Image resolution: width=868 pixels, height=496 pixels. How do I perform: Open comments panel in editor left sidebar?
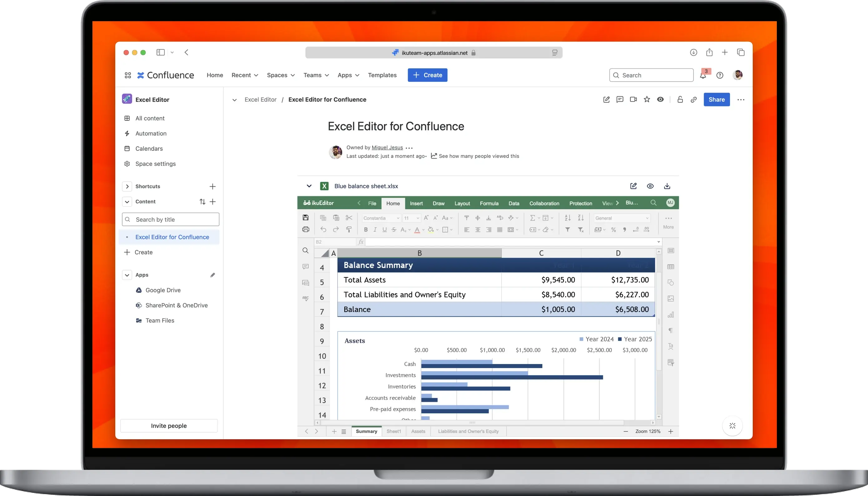click(x=305, y=267)
